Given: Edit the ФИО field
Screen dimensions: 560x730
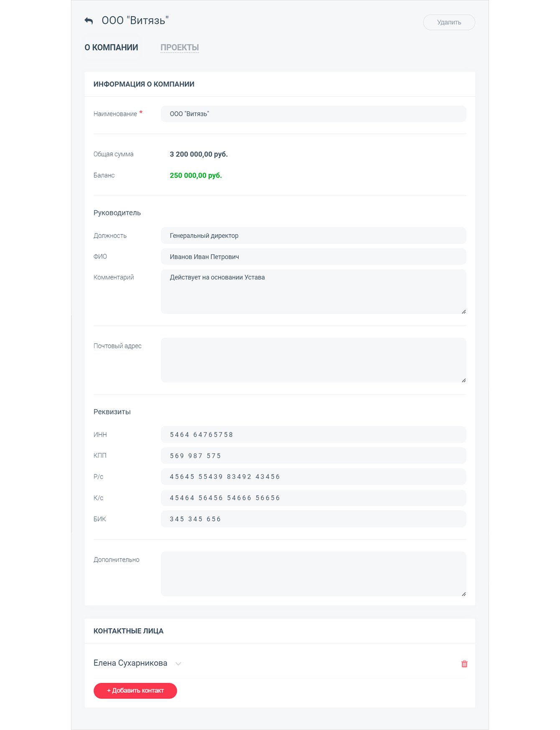Looking at the screenshot, I should [x=313, y=257].
